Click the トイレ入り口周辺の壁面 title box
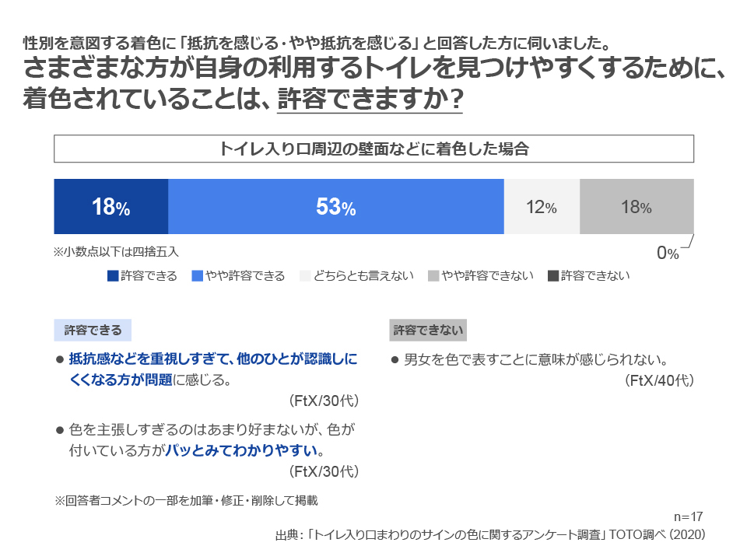747x560 pixels. pos(373,149)
